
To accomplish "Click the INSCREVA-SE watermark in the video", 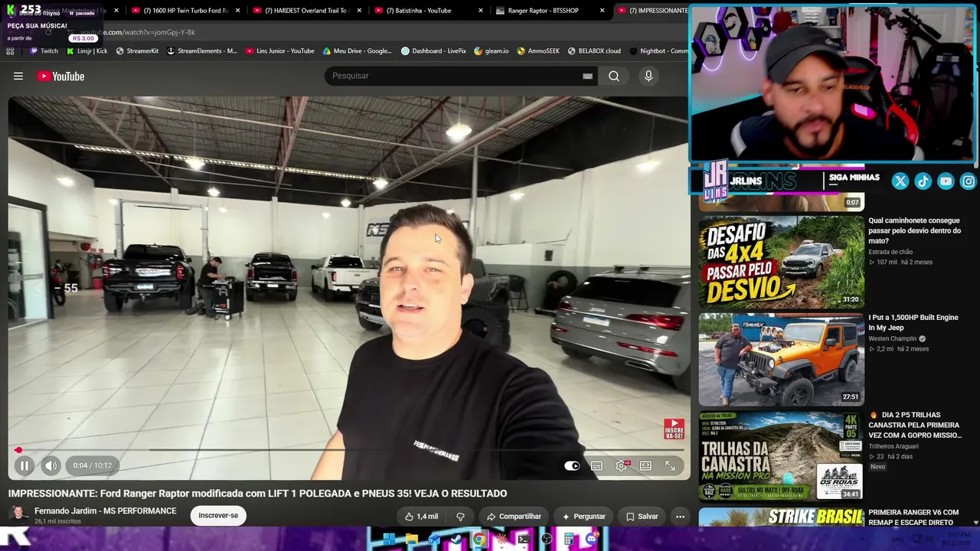I will (x=674, y=429).
